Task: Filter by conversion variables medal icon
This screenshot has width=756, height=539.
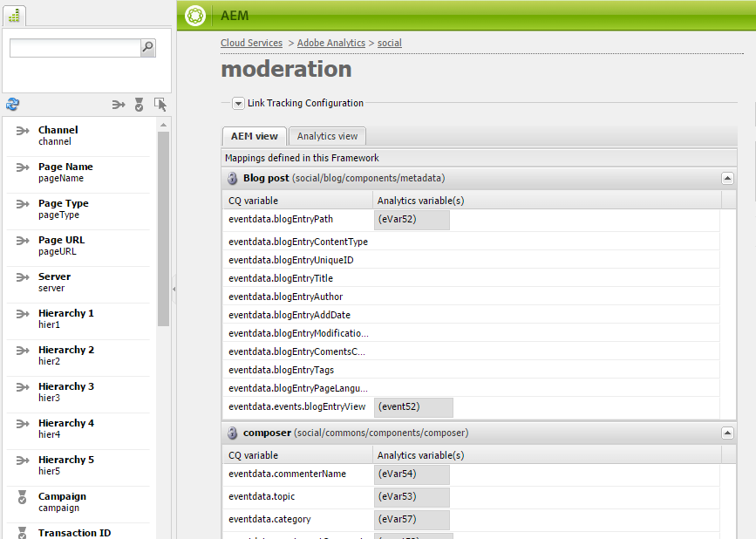Action: (x=139, y=104)
